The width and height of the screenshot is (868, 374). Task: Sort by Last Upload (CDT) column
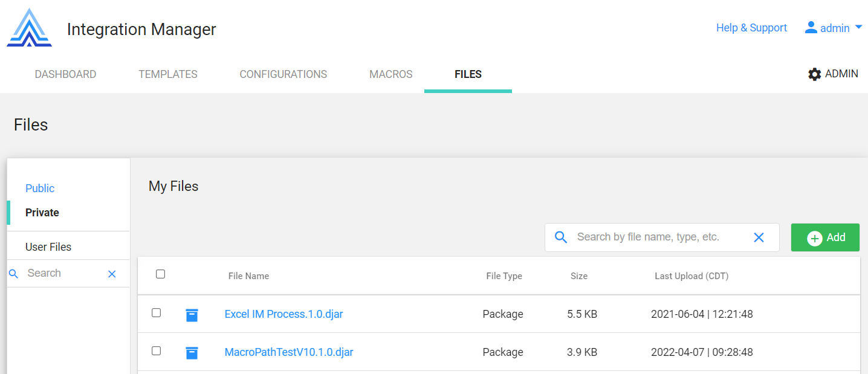[x=691, y=276]
